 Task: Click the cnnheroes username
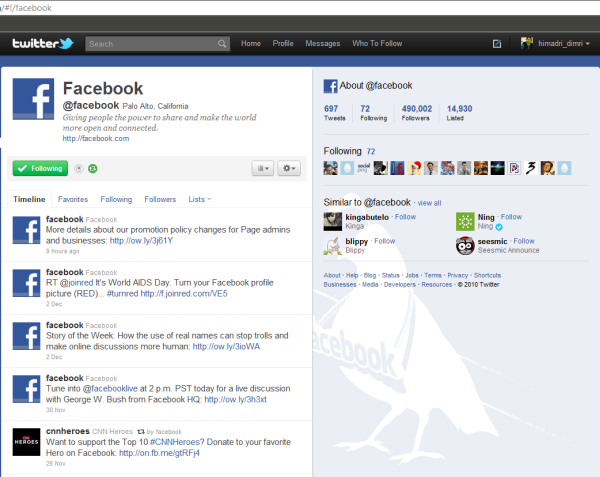(x=68, y=431)
